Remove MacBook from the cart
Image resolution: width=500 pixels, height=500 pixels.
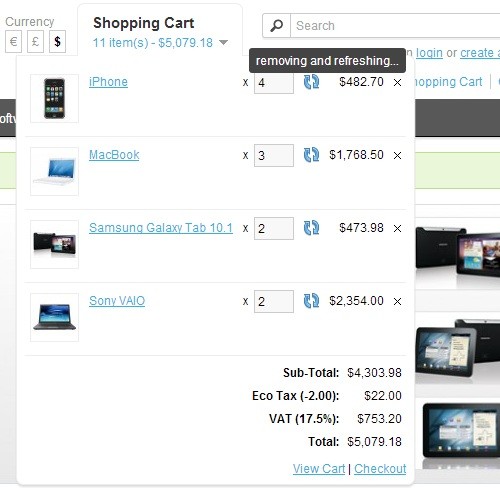click(397, 155)
